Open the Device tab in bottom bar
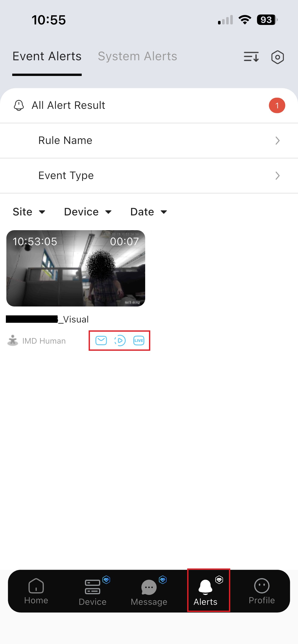 (93, 592)
